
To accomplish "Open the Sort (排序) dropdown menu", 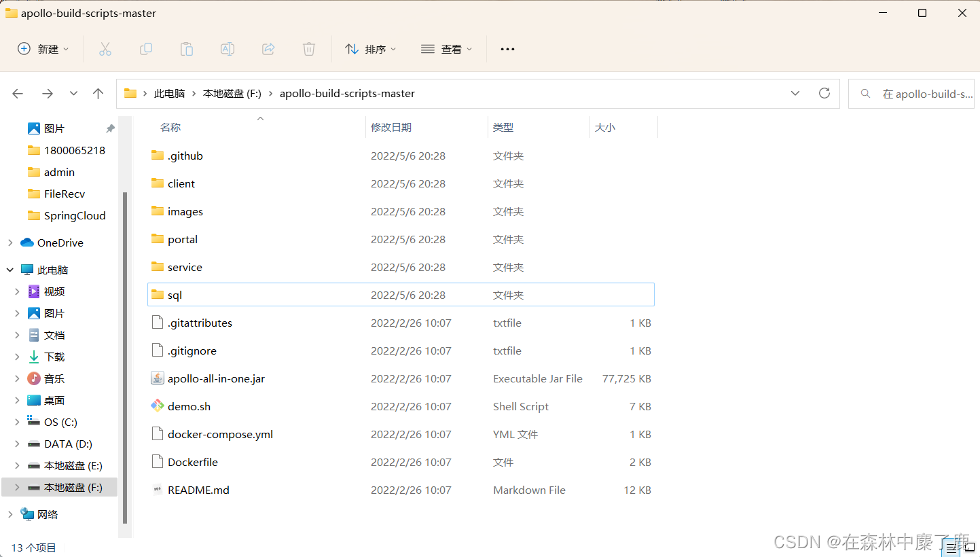I will (370, 49).
